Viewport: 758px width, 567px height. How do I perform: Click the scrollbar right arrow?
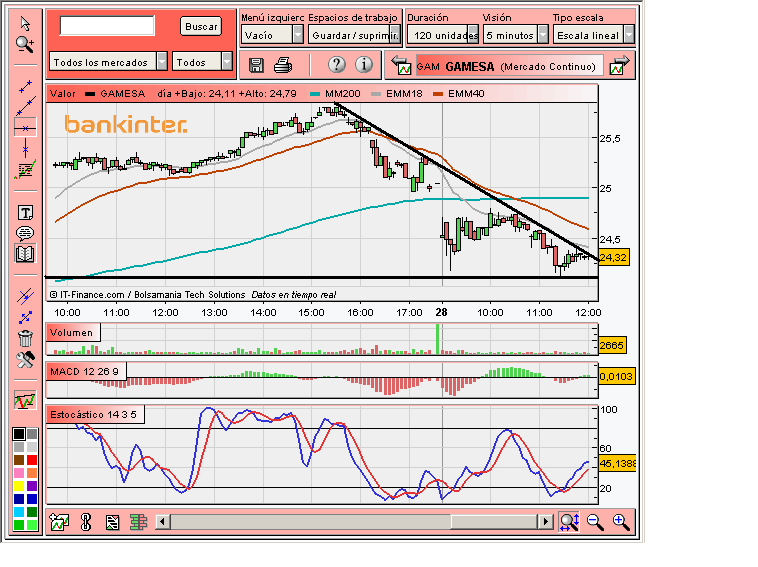[x=546, y=522]
